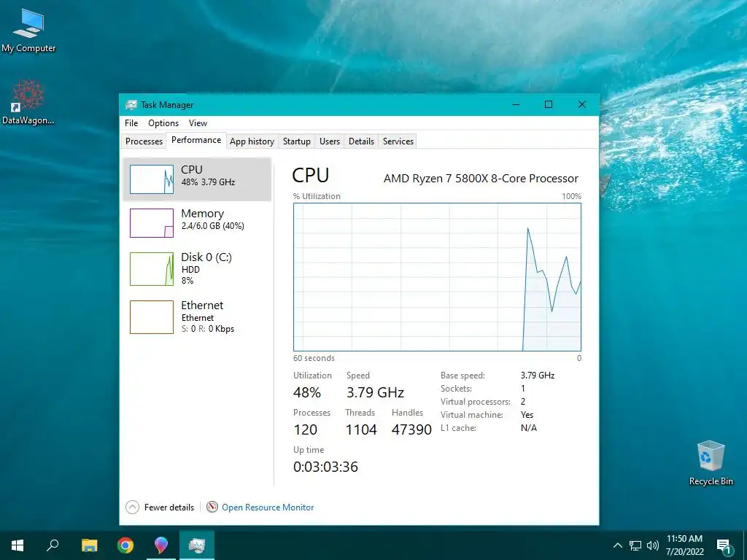Click the 120 processes count
The image size is (747, 560).
click(306, 429)
